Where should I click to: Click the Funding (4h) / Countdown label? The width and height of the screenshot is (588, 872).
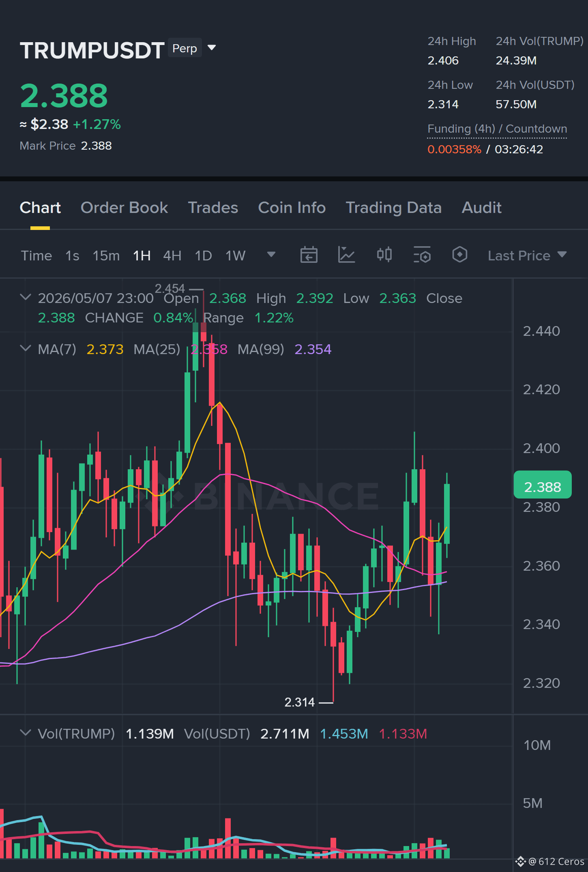(x=497, y=129)
